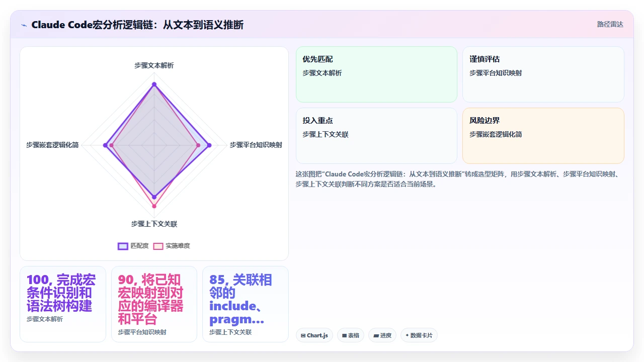644x362 pixels.
Task: Click the description paragraph starting 这张图把
Action: pyautogui.click(x=460, y=179)
